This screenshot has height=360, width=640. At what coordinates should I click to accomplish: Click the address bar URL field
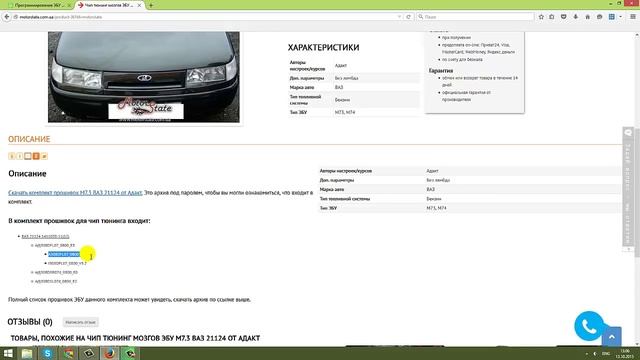[x=204, y=17]
